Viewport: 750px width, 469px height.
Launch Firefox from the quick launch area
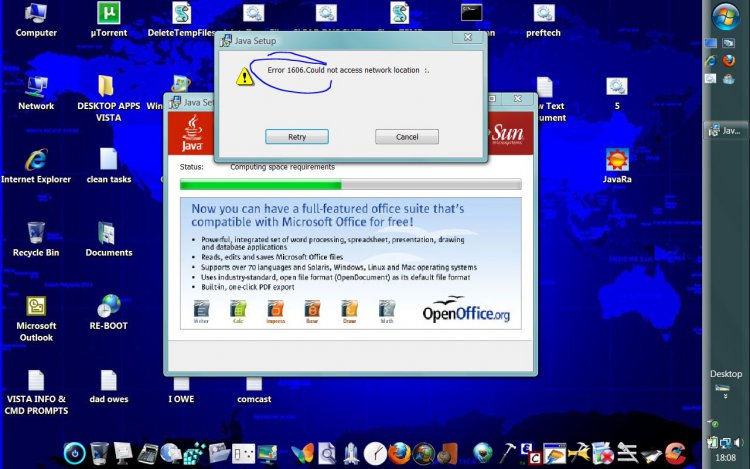point(728,61)
